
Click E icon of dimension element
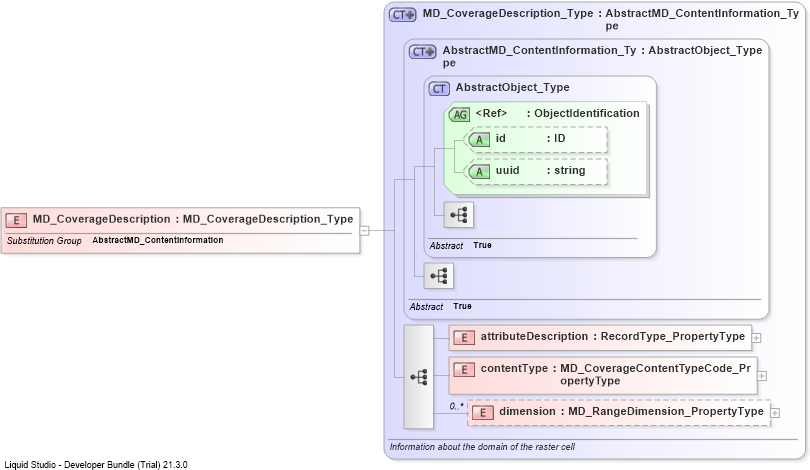tap(482, 413)
